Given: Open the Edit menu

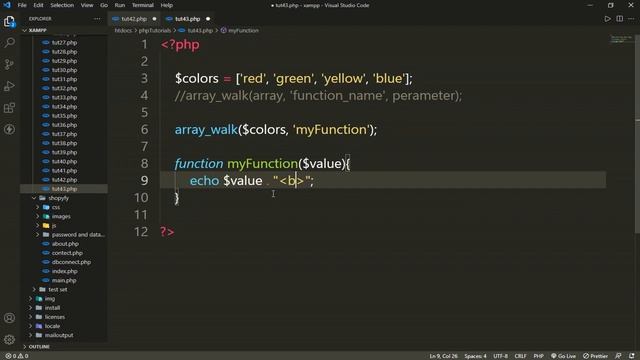Looking at the screenshot, I should click(38, 5).
